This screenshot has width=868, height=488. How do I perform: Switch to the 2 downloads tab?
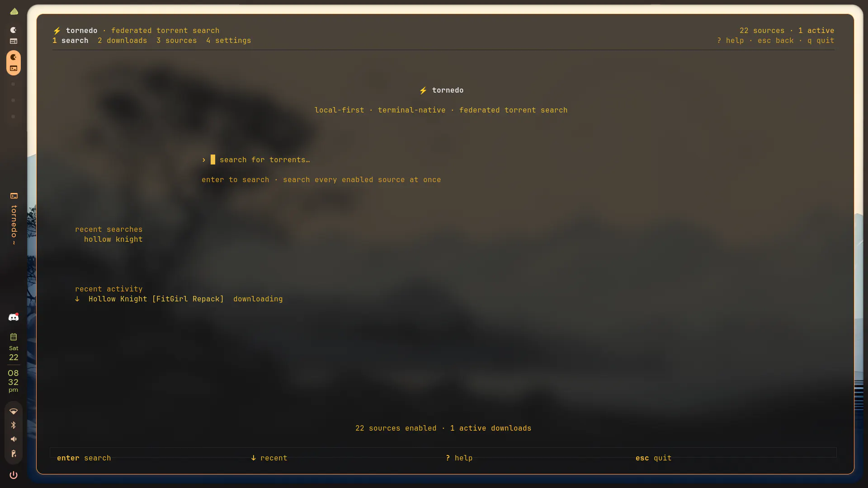click(123, 41)
